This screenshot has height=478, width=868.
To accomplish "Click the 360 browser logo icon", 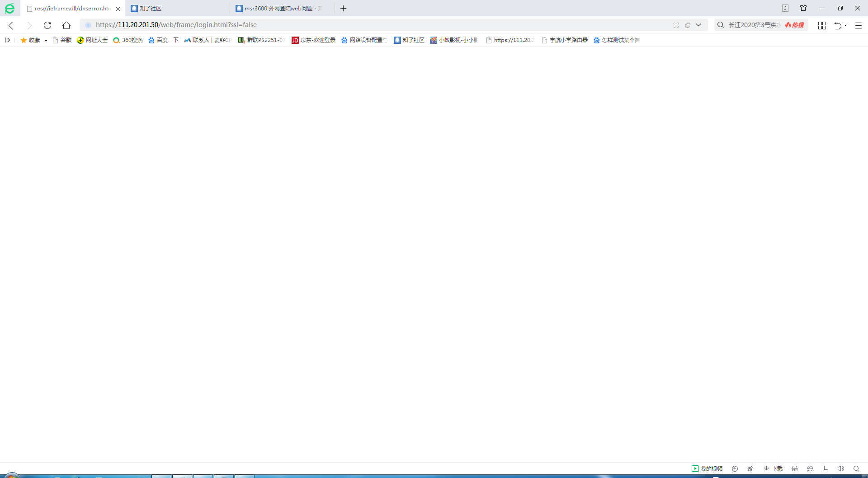I will (9, 8).
